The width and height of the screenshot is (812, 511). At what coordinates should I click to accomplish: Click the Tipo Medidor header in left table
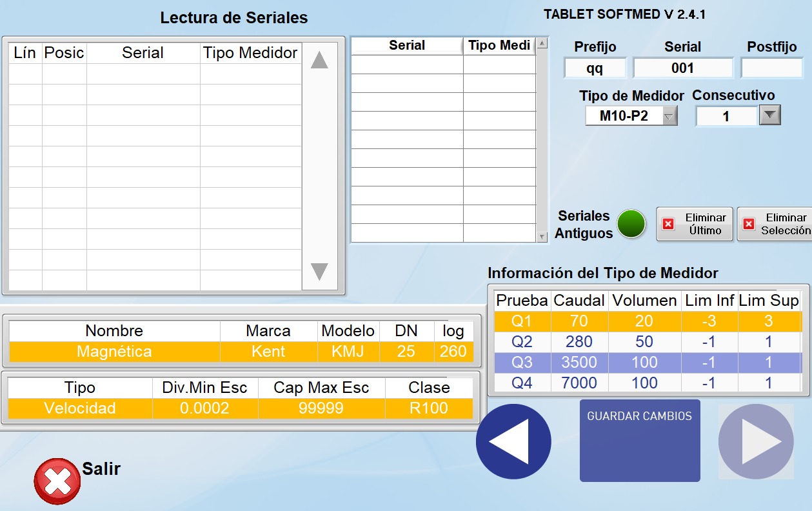tap(250, 53)
